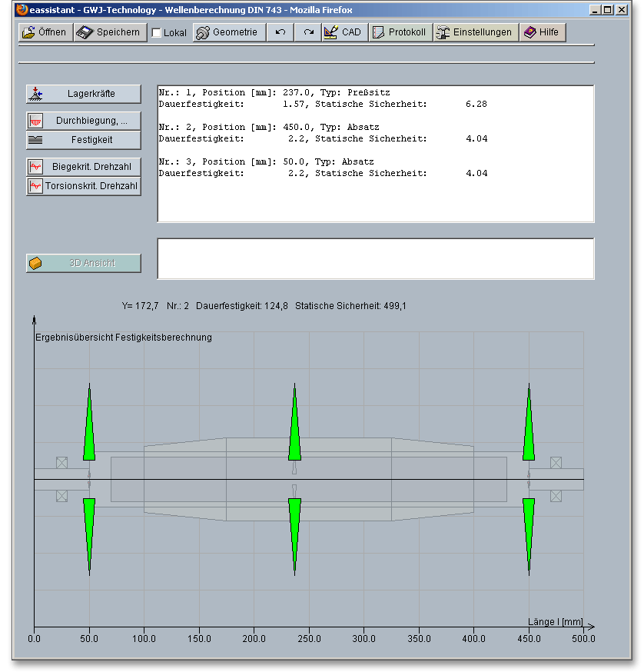Click the left bearing symbol on the shaft
Image resolution: width=644 pixels, height=672 pixels.
[61, 463]
